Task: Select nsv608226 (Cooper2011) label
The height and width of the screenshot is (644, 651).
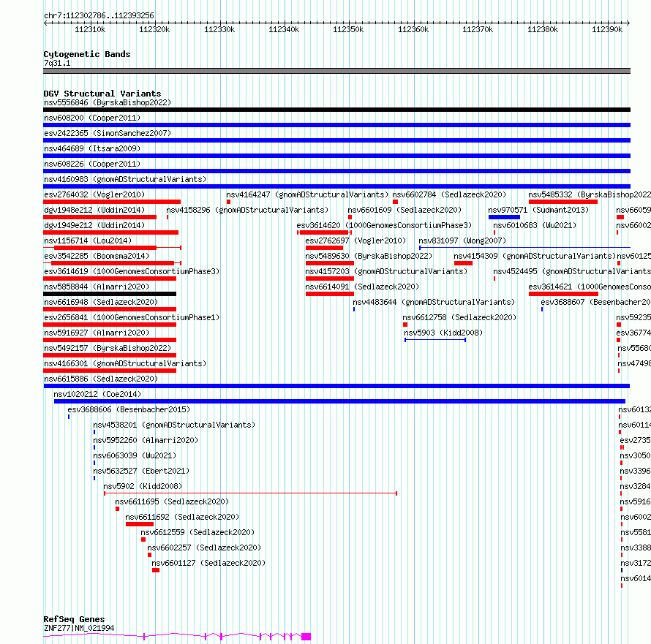Action: coord(92,164)
